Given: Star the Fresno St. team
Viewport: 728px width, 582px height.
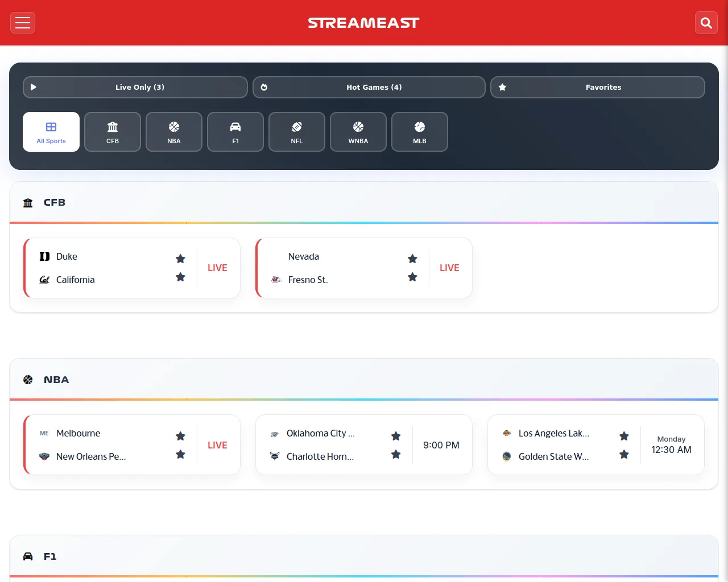Looking at the screenshot, I should (412, 277).
